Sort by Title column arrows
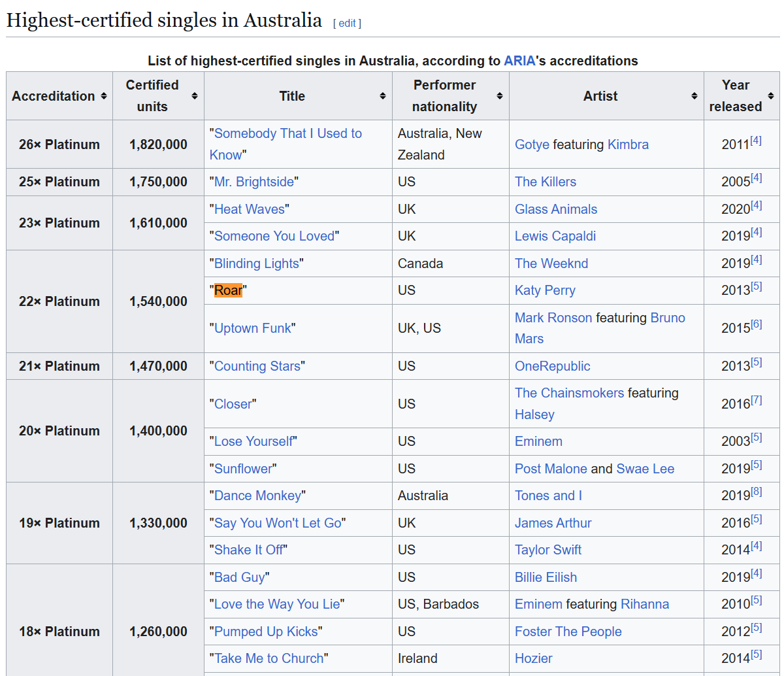 (x=382, y=96)
